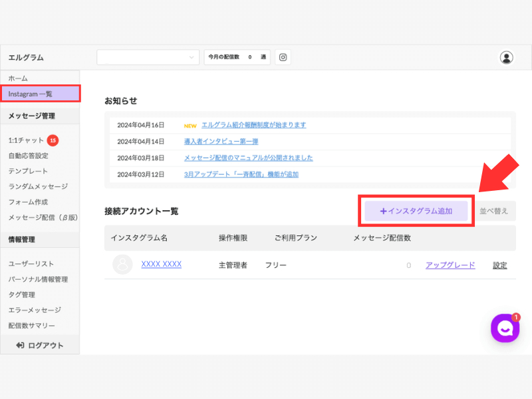Open エルグラム紹介報酬制度が始まります notice link
This screenshot has height=399, width=532.
[x=254, y=125]
